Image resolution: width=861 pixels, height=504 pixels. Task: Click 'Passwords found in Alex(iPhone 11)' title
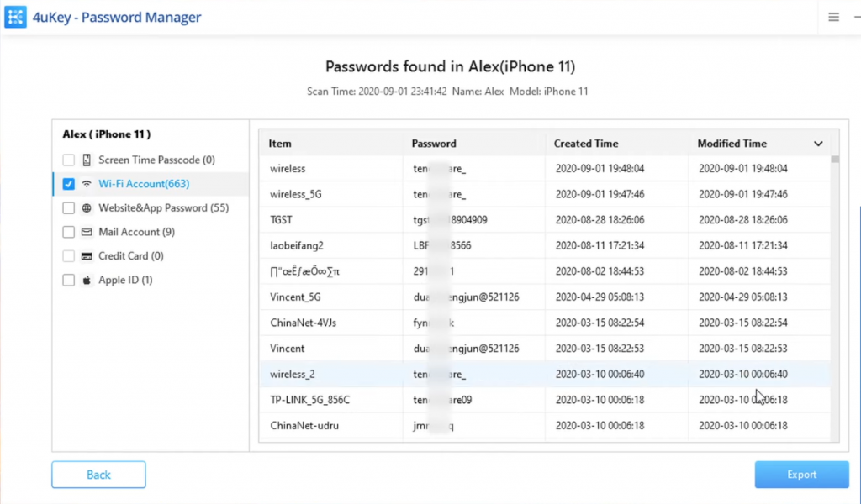pos(451,66)
